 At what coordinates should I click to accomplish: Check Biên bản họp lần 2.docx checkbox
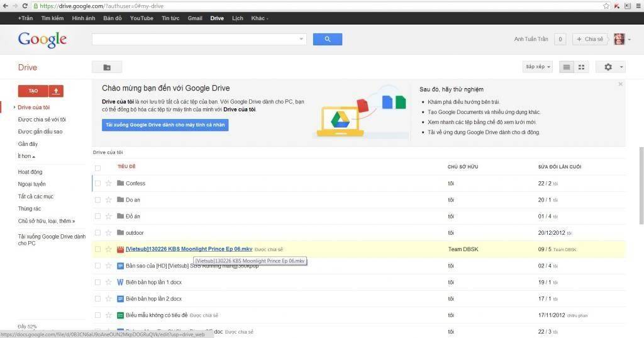click(97, 298)
